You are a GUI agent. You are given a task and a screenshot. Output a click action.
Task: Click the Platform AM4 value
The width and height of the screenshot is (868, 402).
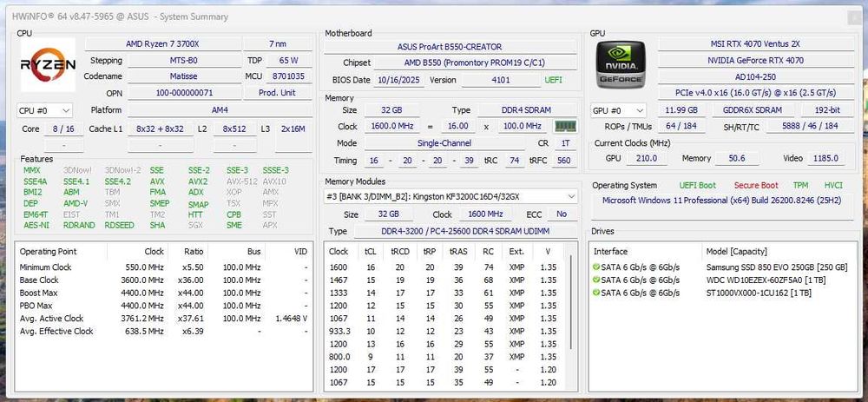pyautogui.click(x=220, y=109)
